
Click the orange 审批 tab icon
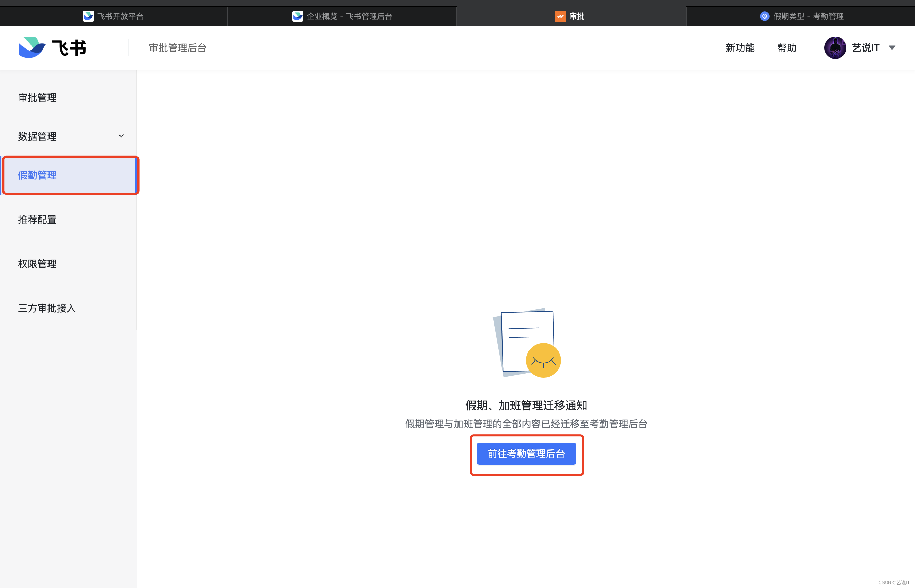click(x=560, y=16)
